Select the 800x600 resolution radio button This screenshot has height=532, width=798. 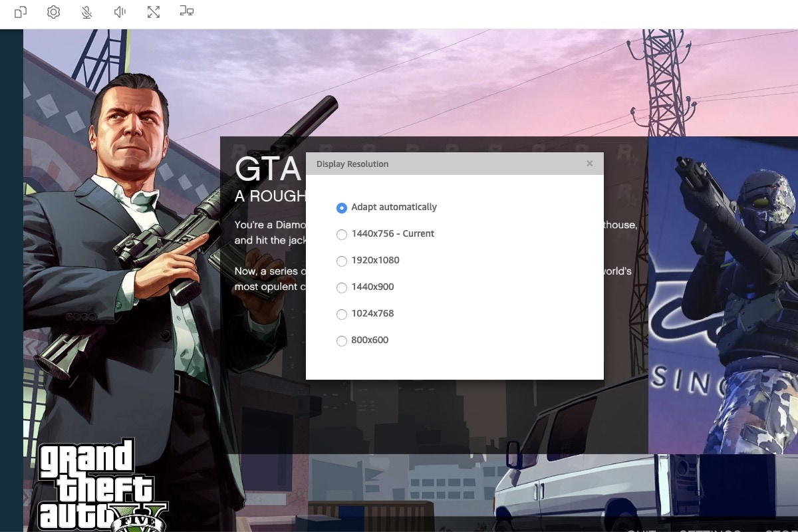[x=342, y=340]
